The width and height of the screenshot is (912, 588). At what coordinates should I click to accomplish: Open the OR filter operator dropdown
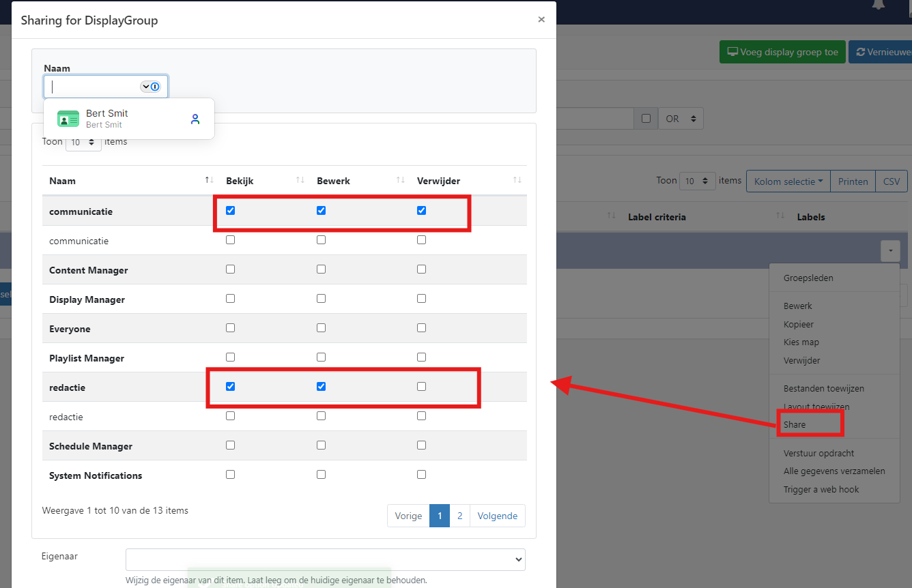[681, 119]
